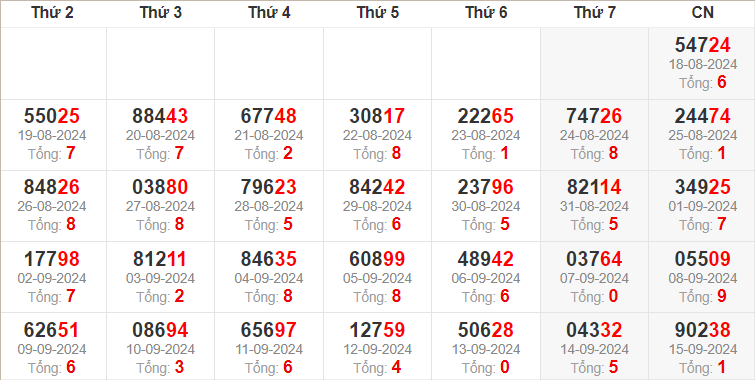Select the CN column header
This screenshot has height=380, width=755.
click(703, 13)
